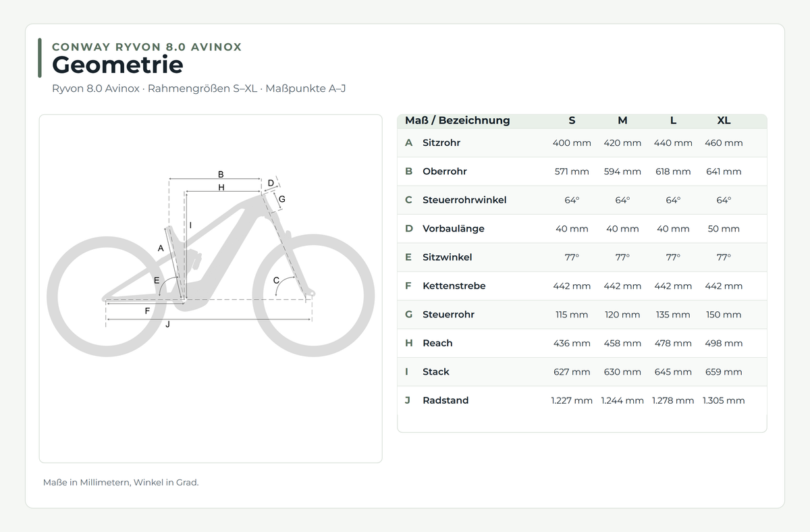Click the 630 mm Stack value
Screen dimensions: 810x532
click(x=622, y=372)
